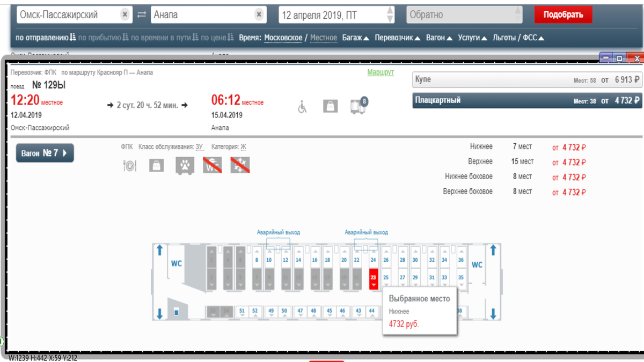Click the water boiler icon in car

(177, 311)
